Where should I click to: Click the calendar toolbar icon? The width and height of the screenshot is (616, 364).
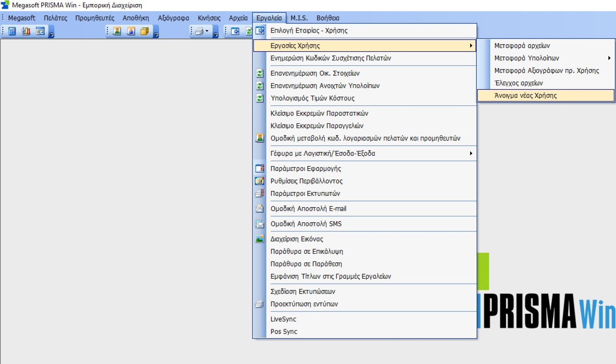pyautogui.click(x=40, y=31)
